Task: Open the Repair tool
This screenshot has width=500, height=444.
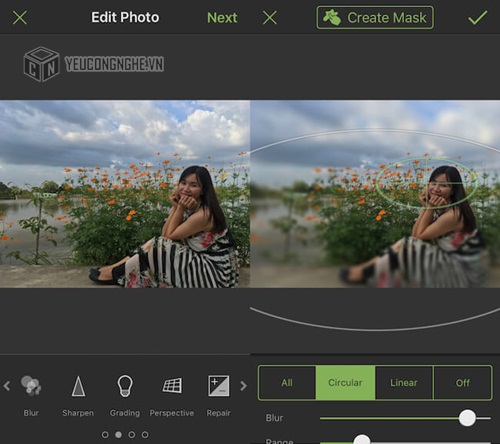Action: click(x=219, y=386)
